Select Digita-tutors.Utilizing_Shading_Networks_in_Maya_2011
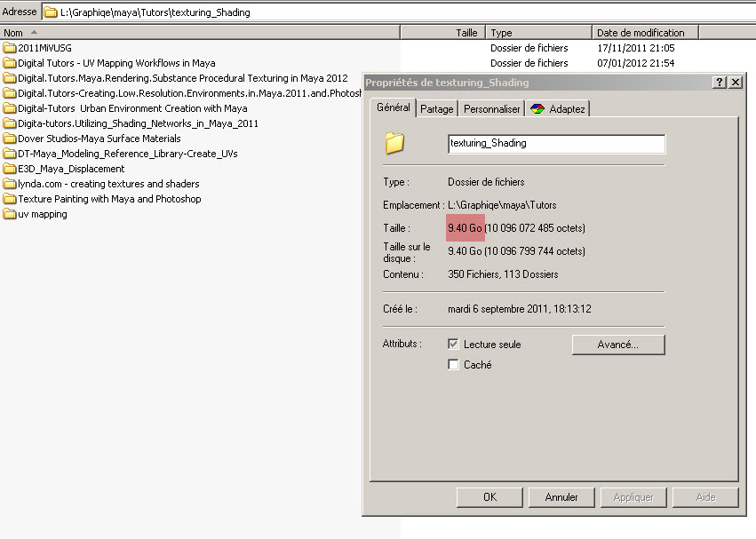 [138, 123]
